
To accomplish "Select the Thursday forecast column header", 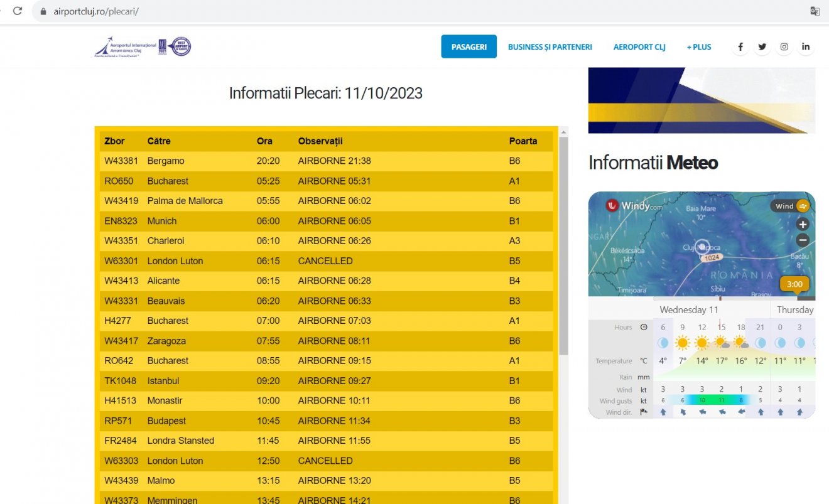I will pos(794,309).
